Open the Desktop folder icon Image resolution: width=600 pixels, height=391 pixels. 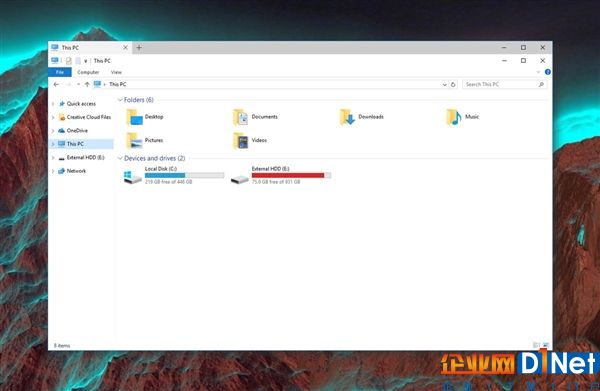[134, 117]
